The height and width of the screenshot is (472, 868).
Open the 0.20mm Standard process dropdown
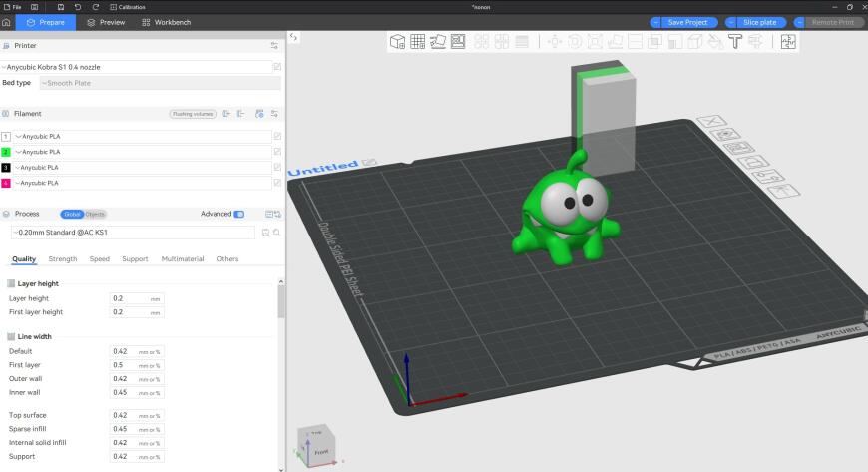tap(133, 233)
